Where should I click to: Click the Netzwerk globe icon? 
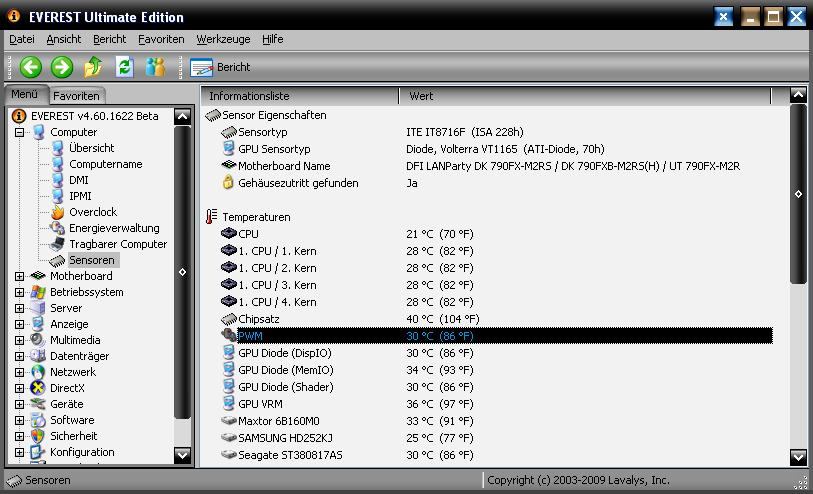click(x=38, y=372)
